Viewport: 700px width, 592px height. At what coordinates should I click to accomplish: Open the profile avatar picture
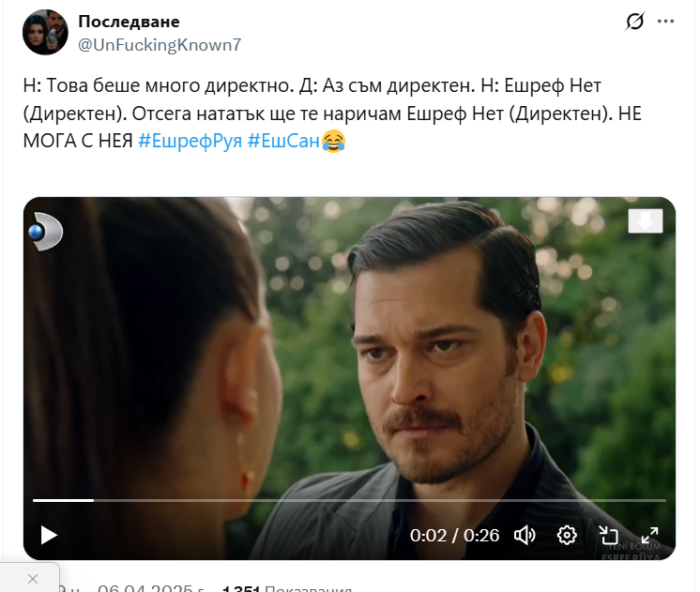pos(45,32)
